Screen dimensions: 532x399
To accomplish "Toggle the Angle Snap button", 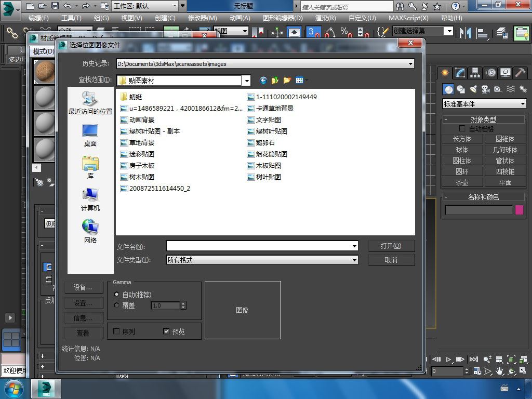I will coord(330,33).
